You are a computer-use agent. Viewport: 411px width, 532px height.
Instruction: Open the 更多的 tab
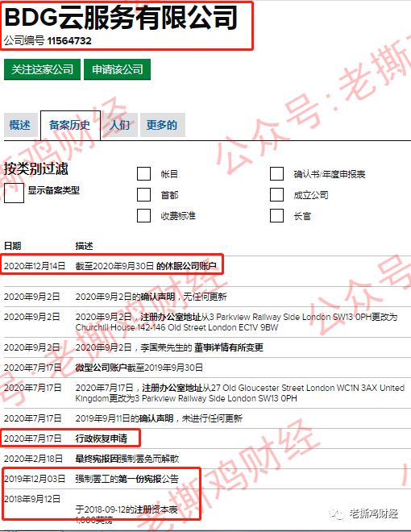point(163,125)
